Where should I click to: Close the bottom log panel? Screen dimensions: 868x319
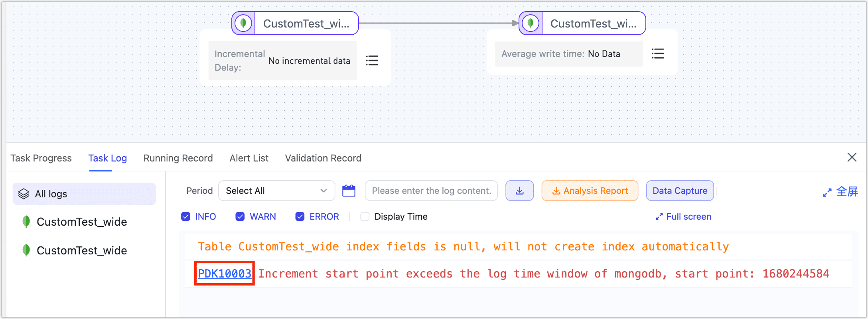[852, 158]
